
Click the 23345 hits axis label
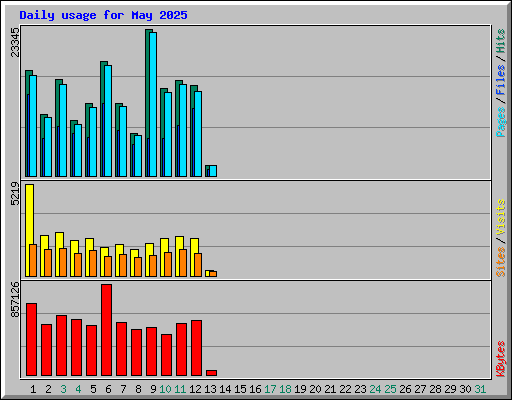pyautogui.click(x=15, y=42)
